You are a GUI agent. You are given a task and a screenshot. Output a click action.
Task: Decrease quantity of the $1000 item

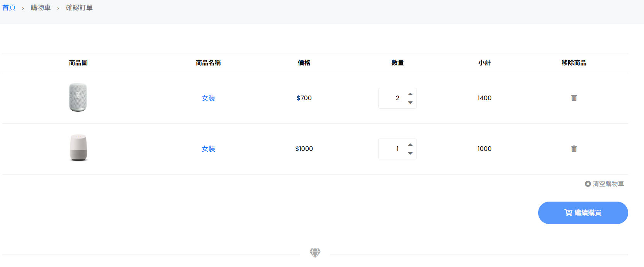[410, 153]
